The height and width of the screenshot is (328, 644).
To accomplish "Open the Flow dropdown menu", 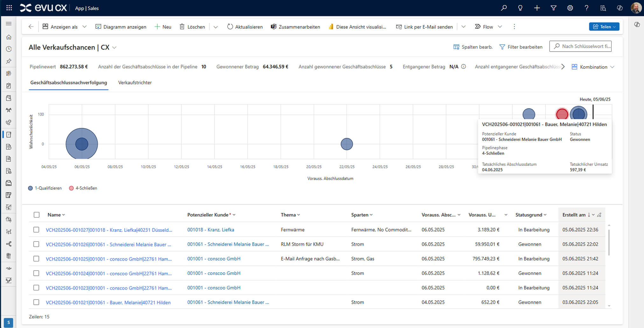I will [x=500, y=27].
